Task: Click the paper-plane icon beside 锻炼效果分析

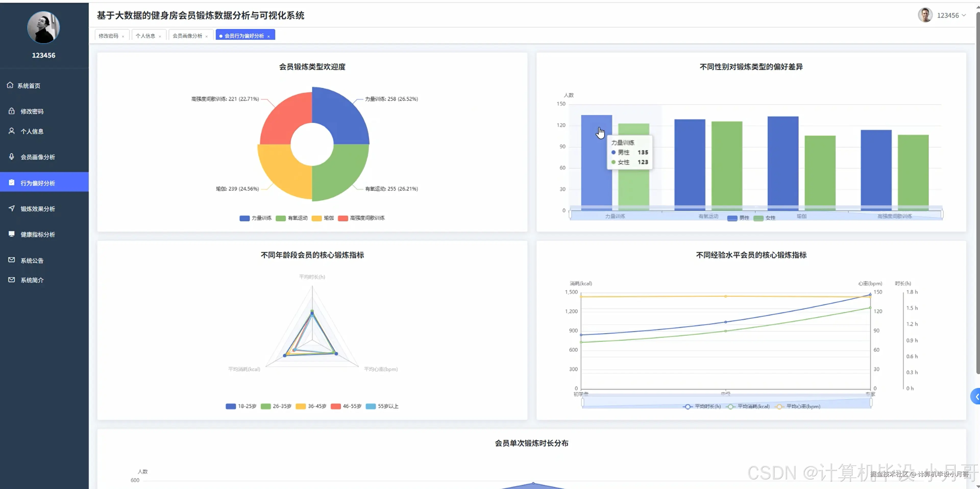Action: coord(11,209)
